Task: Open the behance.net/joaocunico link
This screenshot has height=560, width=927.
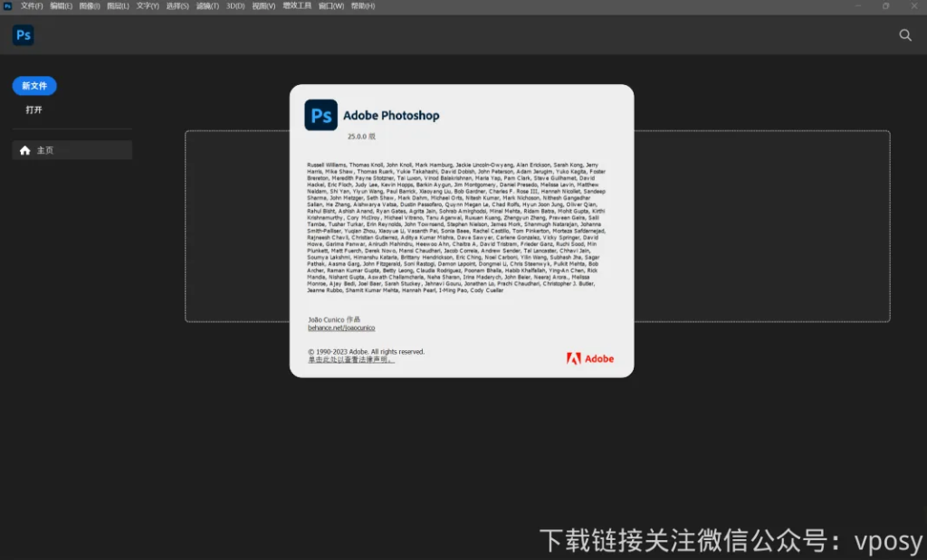Action: [x=341, y=327]
